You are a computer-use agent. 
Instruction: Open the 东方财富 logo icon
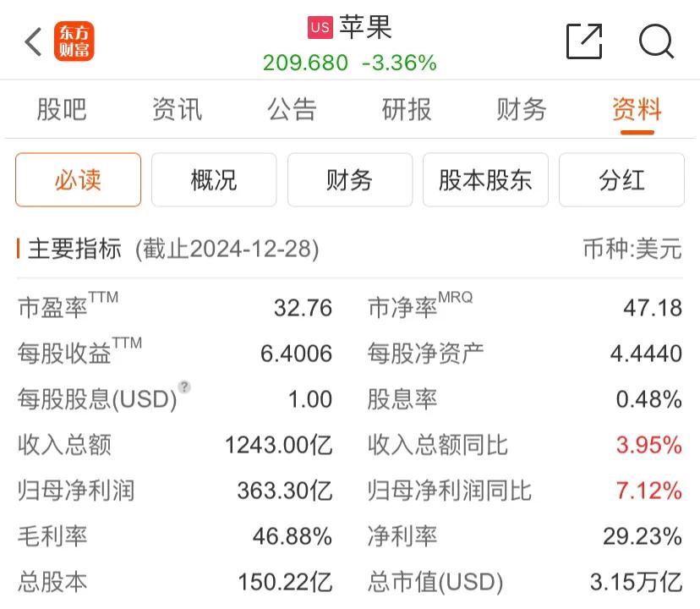[x=74, y=41]
